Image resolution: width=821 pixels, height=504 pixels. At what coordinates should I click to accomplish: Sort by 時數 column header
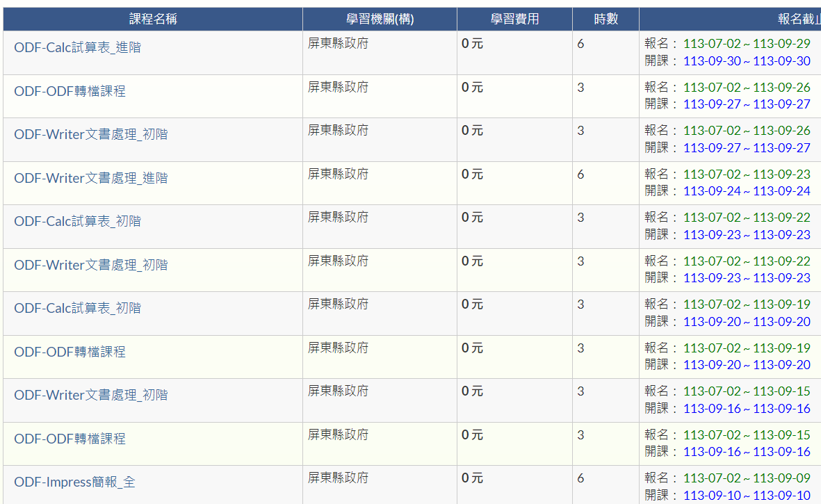point(605,19)
